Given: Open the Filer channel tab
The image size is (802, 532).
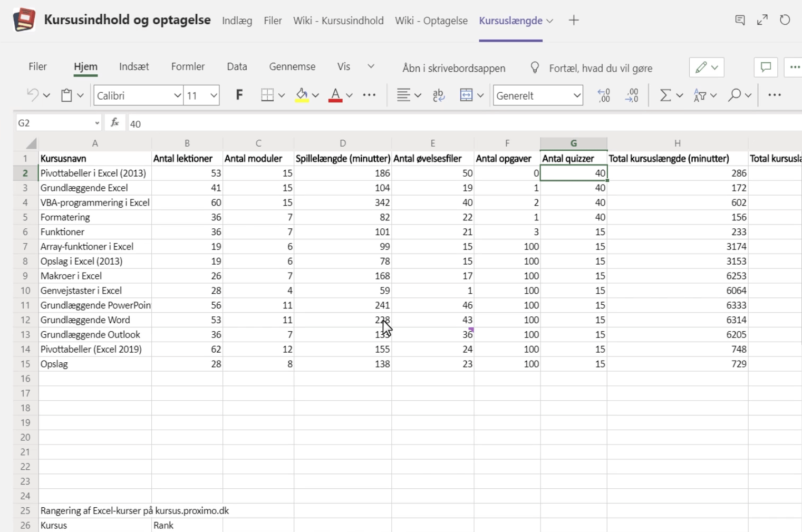Looking at the screenshot, I should click(273, 21).
